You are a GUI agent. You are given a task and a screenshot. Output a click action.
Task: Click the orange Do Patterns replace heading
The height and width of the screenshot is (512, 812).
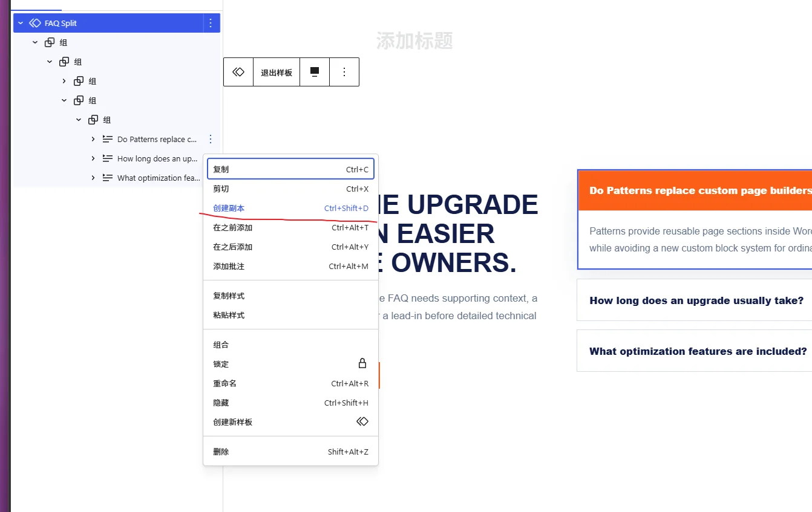tap(695, 190)
